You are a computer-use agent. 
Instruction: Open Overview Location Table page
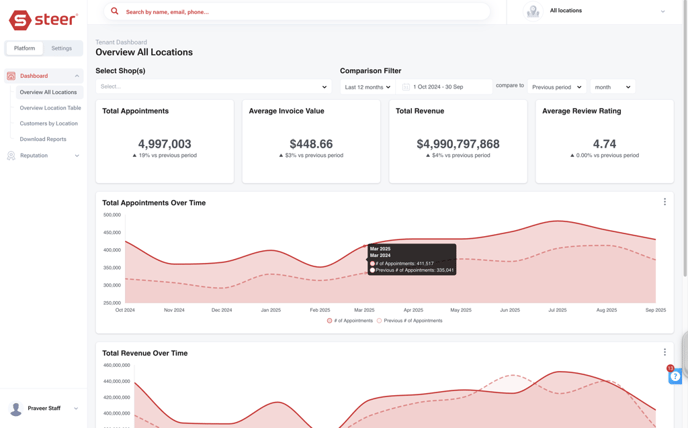coord(50,108)
